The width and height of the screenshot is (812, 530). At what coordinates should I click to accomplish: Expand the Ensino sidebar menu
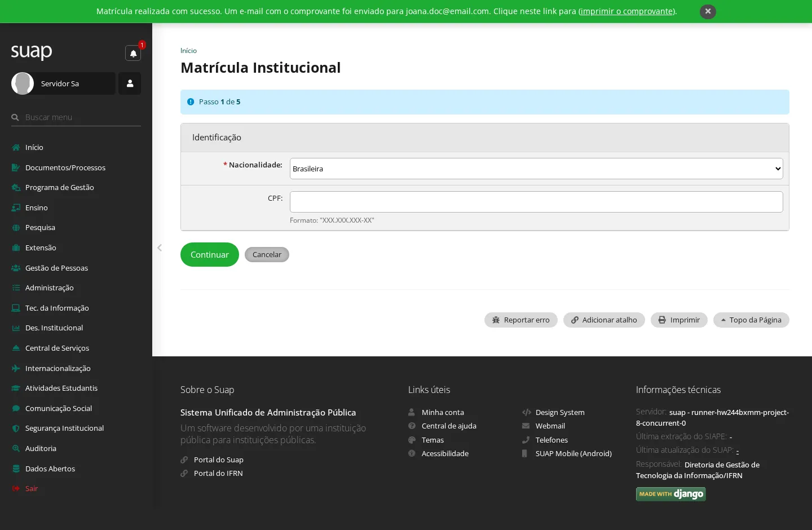(76, 207)
